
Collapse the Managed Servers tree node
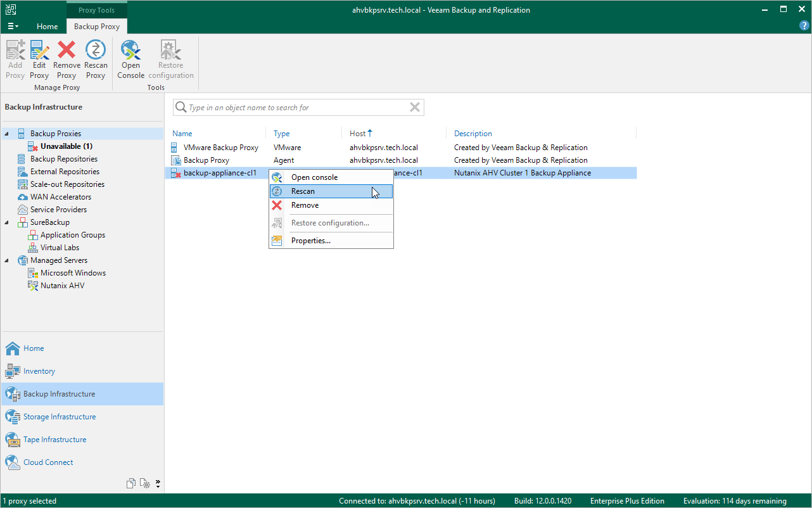(x=7, y=260)
